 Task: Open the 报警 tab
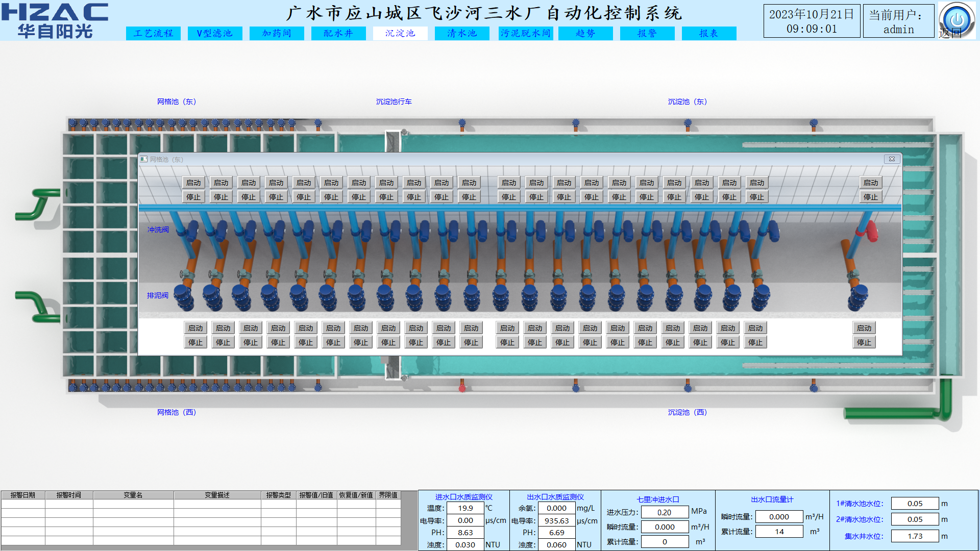click(x=647, y=33)
